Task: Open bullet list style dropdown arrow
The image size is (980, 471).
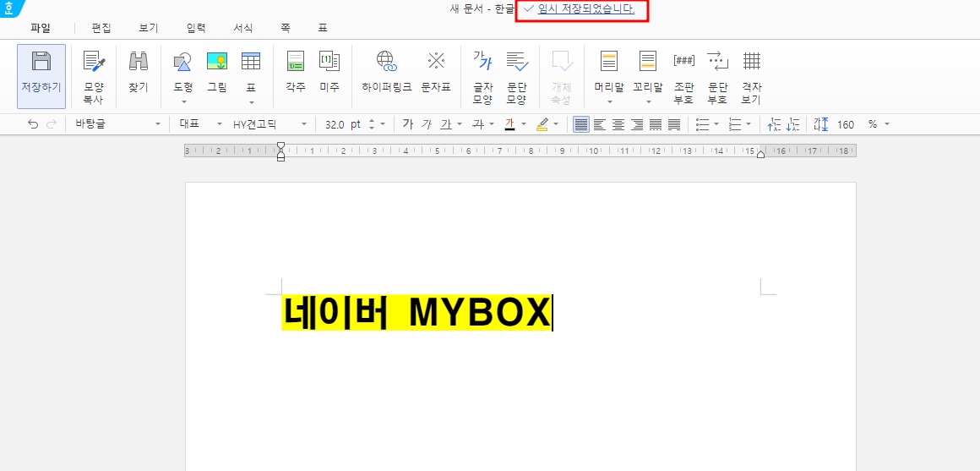Action: pos(716,124)
